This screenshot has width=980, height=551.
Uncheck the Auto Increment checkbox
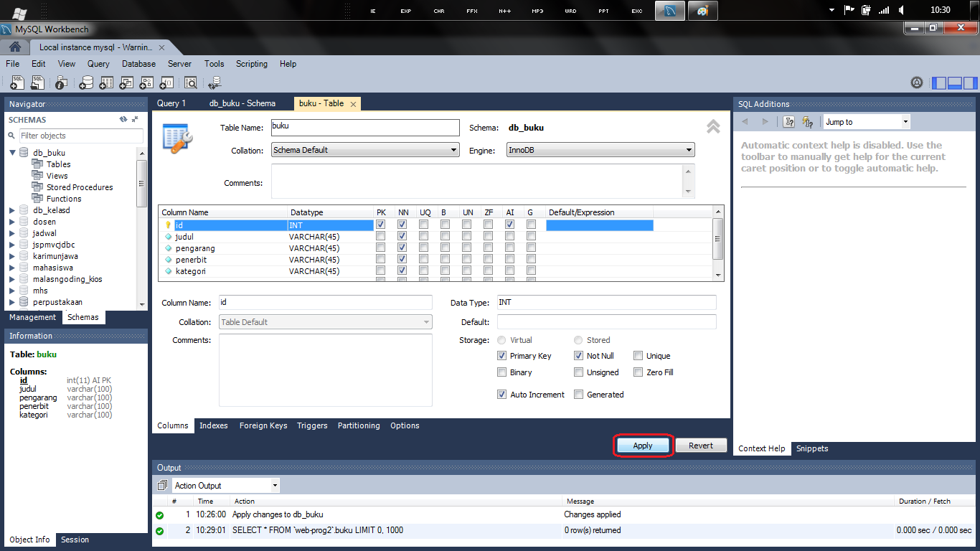502,395
